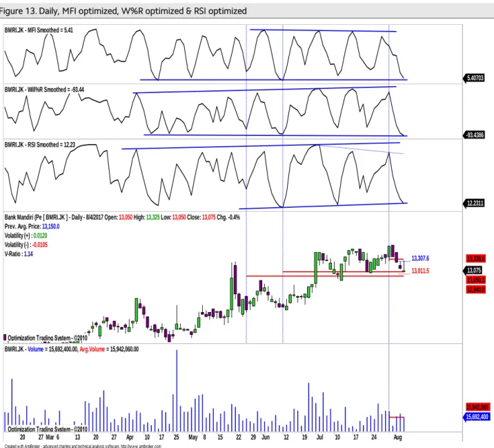This screenshot has height=448, width=494.
Task: Click the figure title 'Figure 13. Daily, MFI optimized'
Action: 123,11
